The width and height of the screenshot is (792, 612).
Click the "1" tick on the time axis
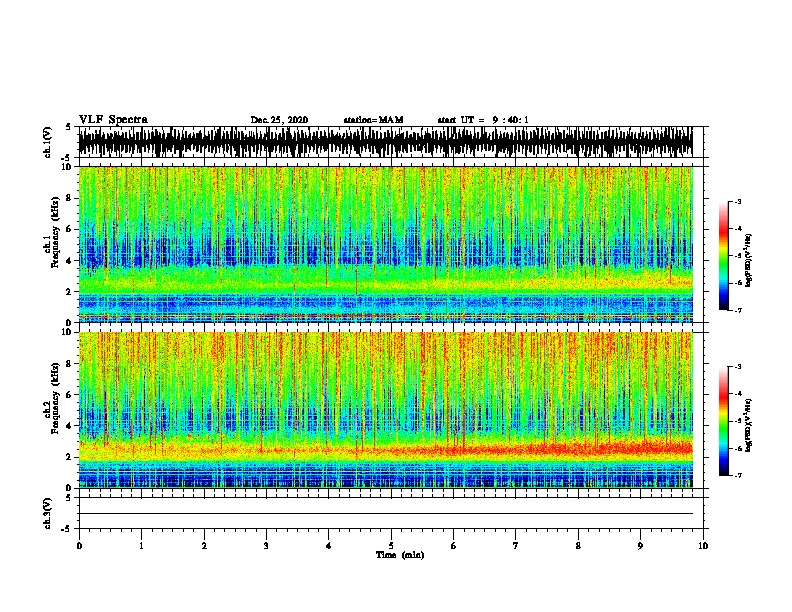[141, 546]
